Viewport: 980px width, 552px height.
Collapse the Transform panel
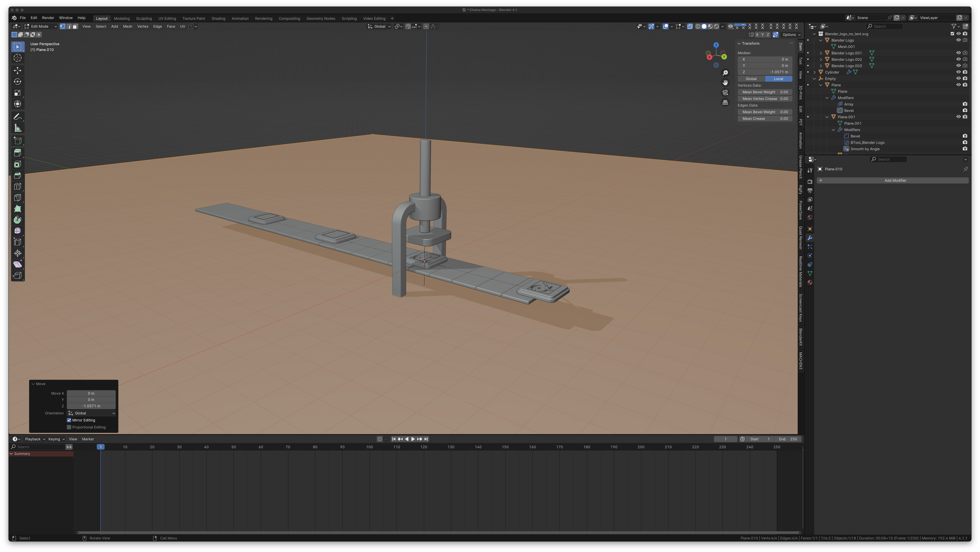[x=739, y=44]
